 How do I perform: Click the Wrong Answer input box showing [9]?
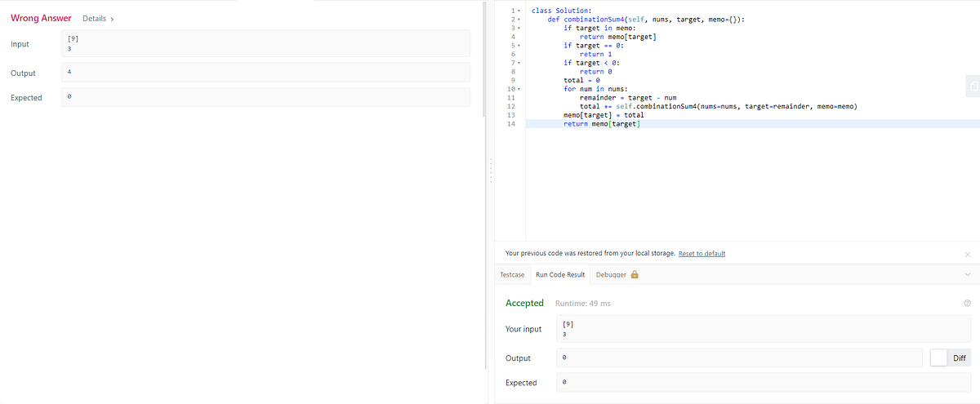point(265,43)
